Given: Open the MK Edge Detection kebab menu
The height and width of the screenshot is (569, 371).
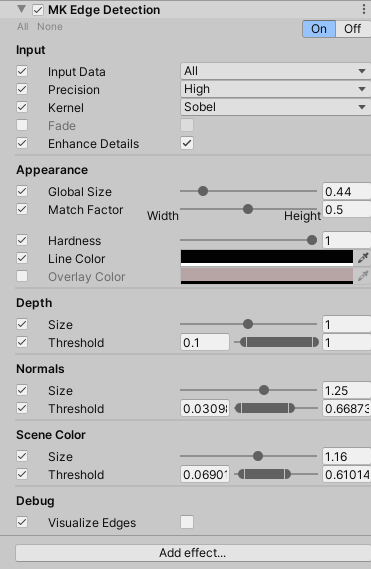Looking at the screenshot, I should click(364, 9).
